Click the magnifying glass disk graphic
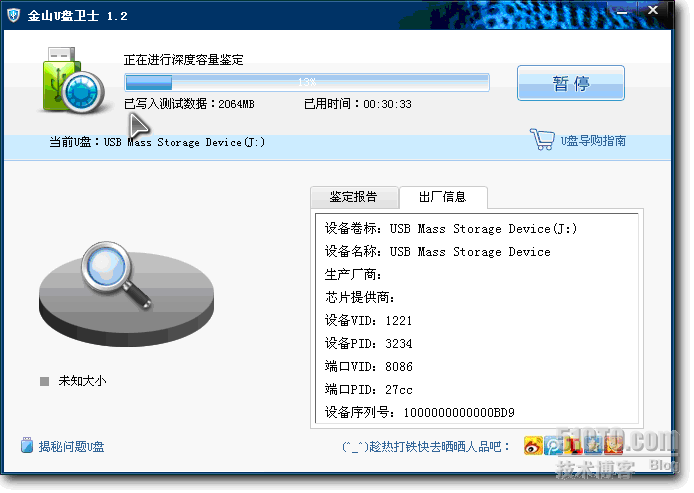Viewport: 694px width, 493px height. pyautogui.click(x=127, y=293)
